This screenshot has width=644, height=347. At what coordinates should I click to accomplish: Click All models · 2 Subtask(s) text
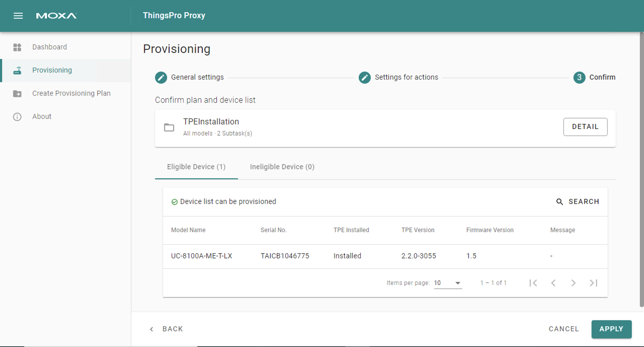(x=218, y=133)
